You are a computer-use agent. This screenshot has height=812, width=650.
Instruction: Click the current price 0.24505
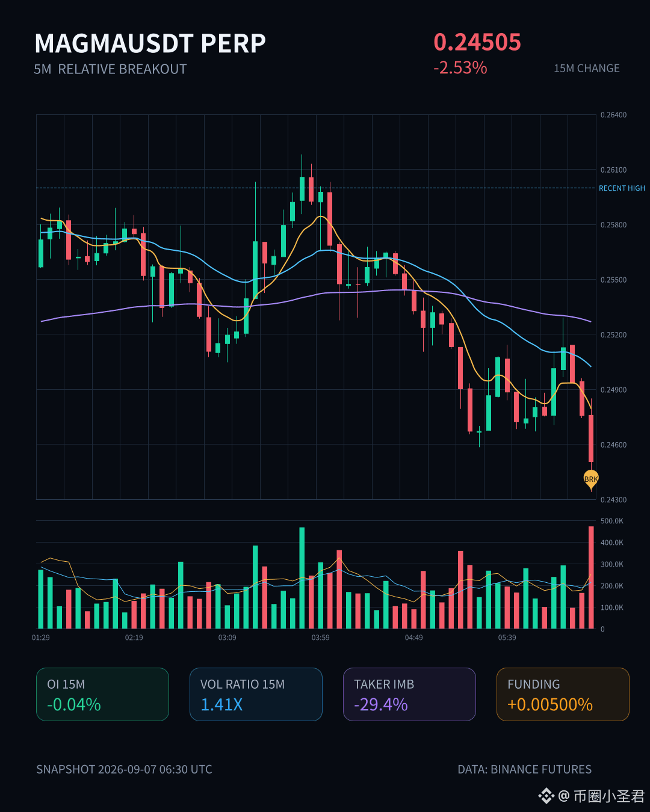(477, 42)
